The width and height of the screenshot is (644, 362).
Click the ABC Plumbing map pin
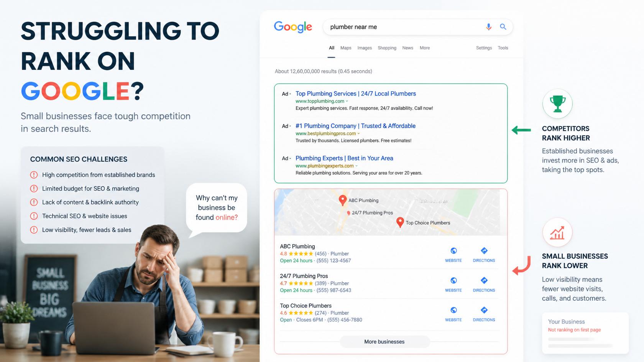(x=343, y=200)
